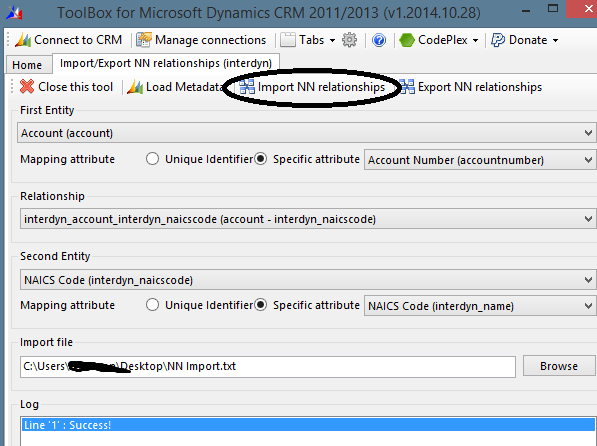Click the Connect to CRM label
597x446 pixels.
(78, 40)
